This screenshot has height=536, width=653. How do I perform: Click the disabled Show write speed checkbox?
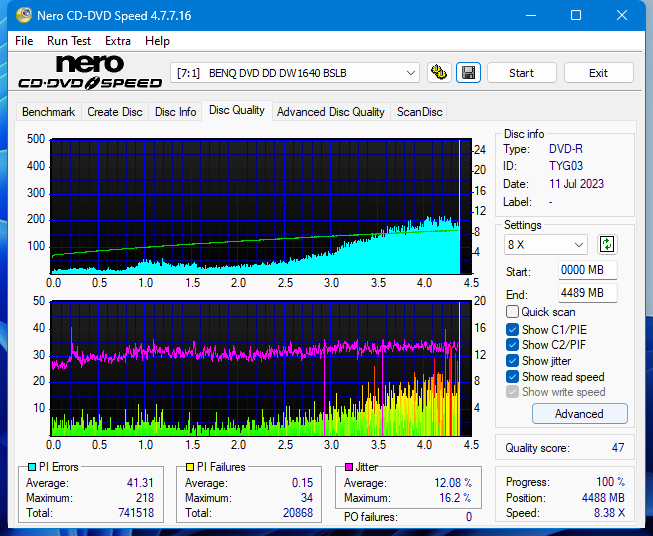click(512, 392)
